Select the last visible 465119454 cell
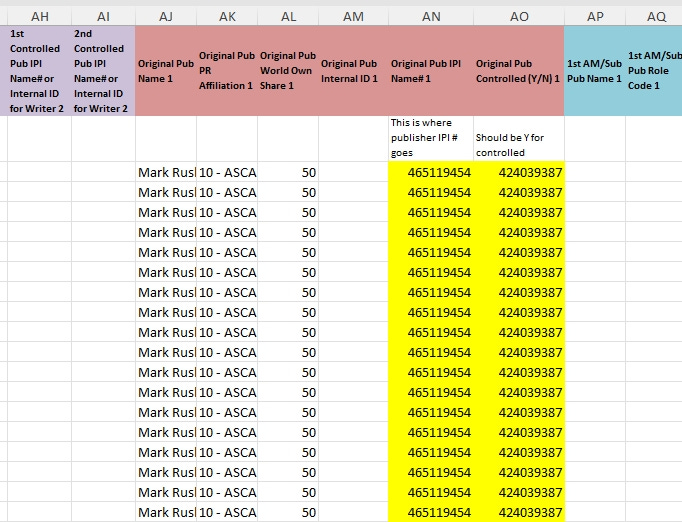The width and height of the screenshot is (682, 522). [431, 512]
